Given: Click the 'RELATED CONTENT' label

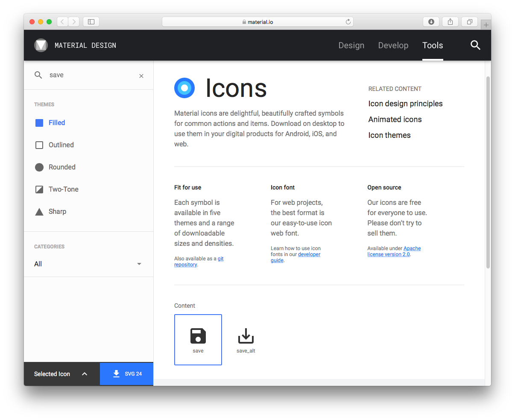Looking at the screenshot, I should (x=395, y=89).
